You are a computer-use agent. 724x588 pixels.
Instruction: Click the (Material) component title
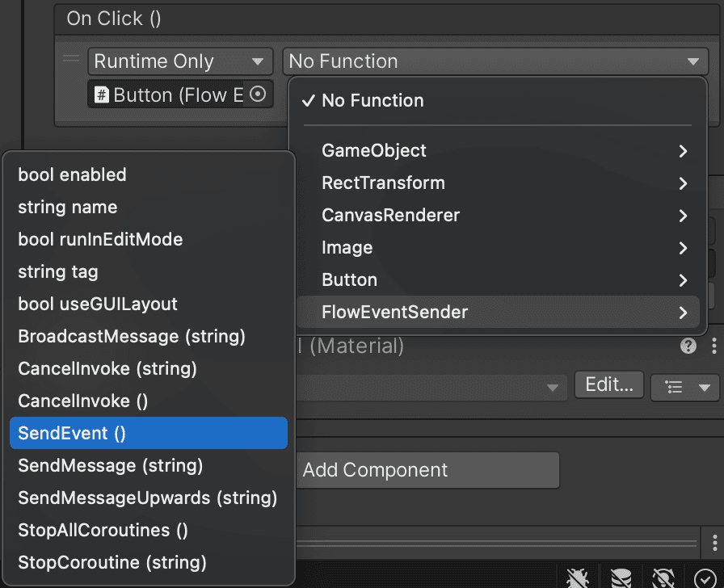(356, 346)
